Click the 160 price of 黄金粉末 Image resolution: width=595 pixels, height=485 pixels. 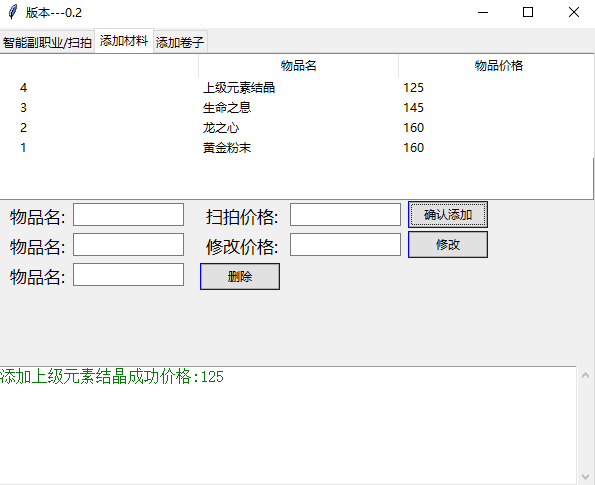413,148
